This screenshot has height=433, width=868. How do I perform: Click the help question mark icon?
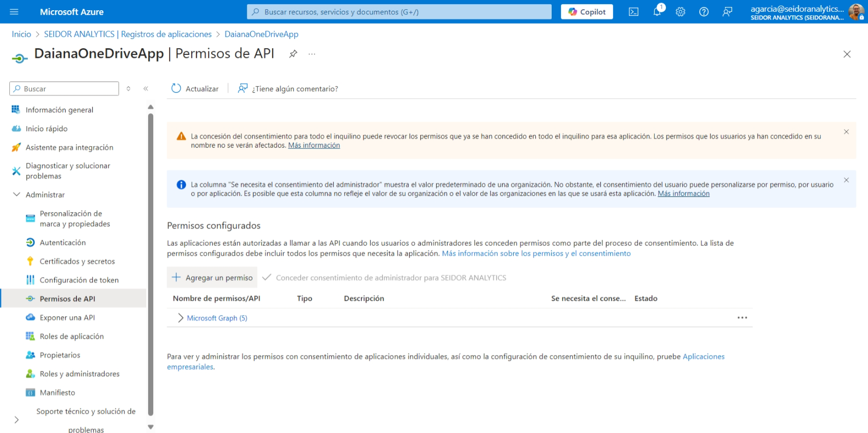pyautogui.click(x=704, y=12)
